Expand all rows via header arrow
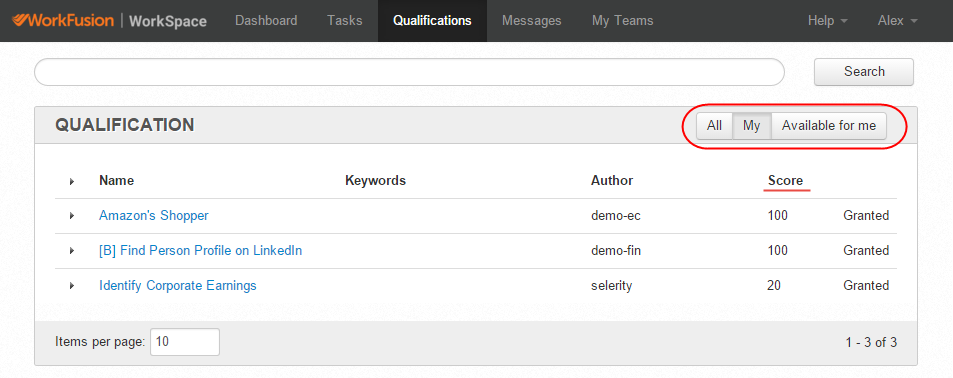The image size is (953, 378). 72,181
